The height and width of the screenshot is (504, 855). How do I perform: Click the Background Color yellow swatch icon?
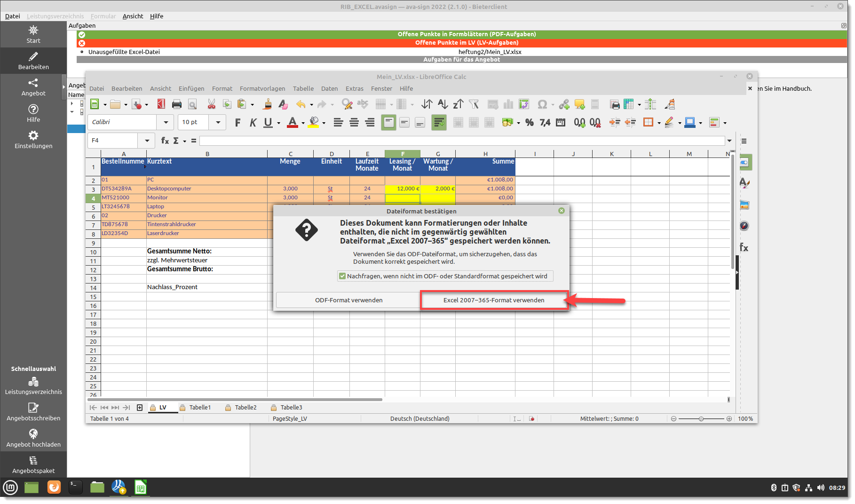click(x=314, y=122)
